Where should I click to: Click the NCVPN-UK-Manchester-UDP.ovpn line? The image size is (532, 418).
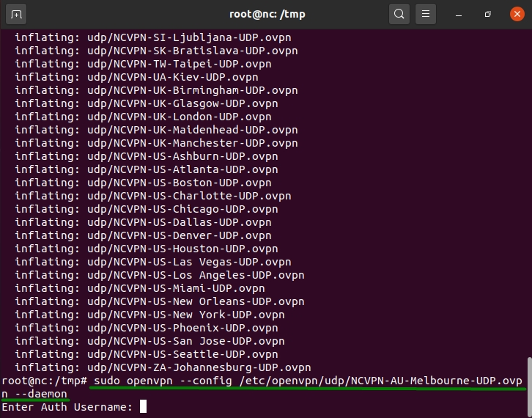pyautogui.click(x=156, y=143)
